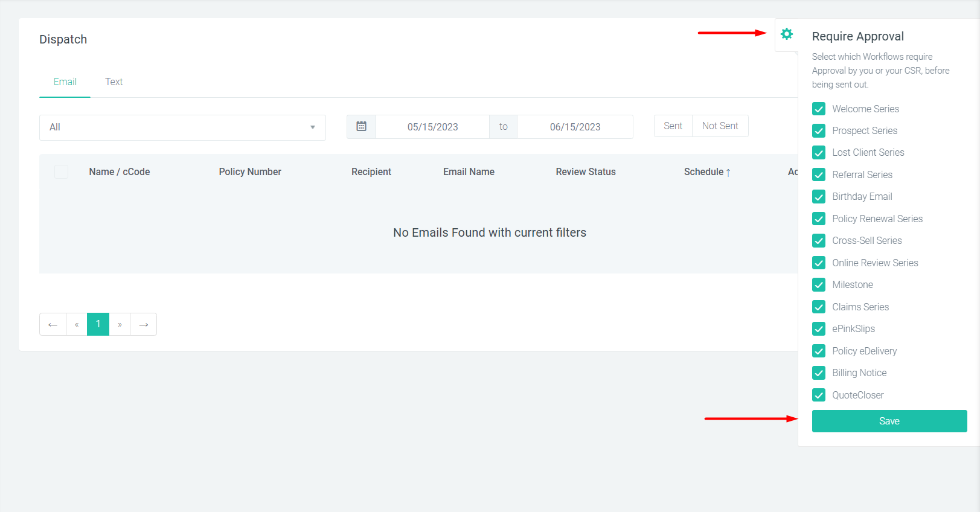Open start date 05/15/2023 picker
The width and height of the screenshot is (980, 512).
pos(432,127)
